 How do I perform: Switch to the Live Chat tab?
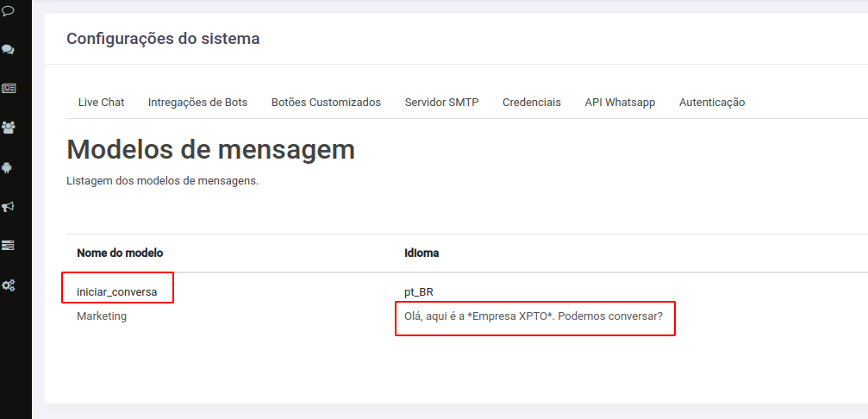pos(102,103)
